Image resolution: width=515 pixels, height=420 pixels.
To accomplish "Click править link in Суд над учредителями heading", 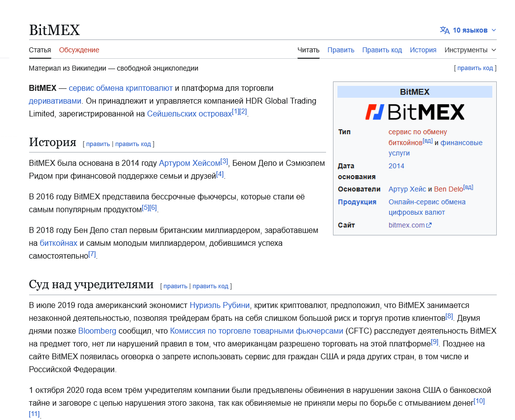I will point(176,286).
